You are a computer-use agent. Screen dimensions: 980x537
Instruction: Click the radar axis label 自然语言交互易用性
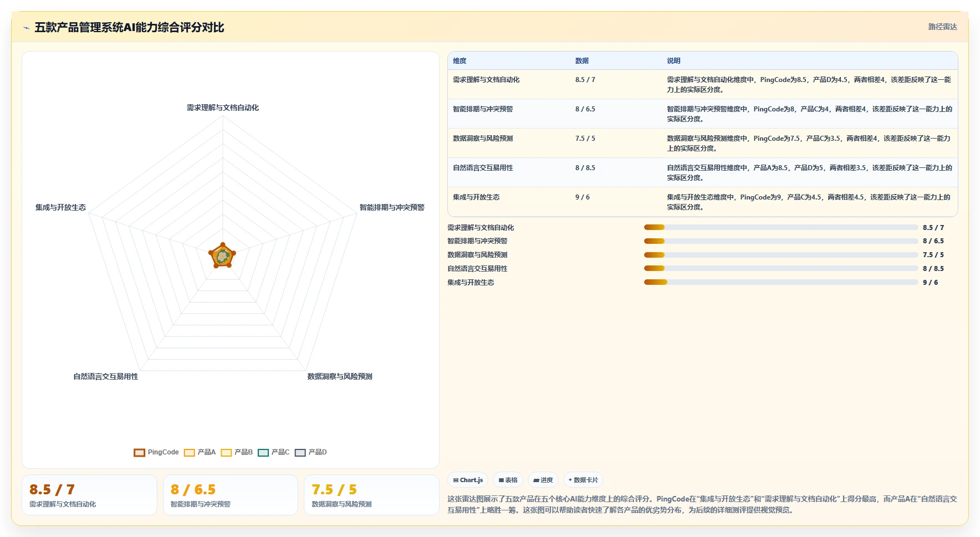[106, 376]
